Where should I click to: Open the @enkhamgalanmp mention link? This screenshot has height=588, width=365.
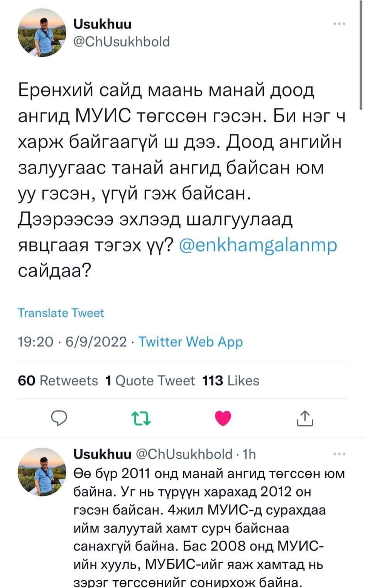pos(258,245)
